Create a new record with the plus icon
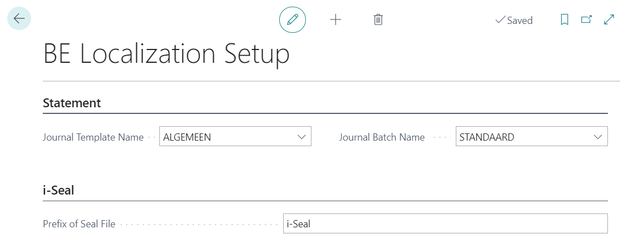 335,20
